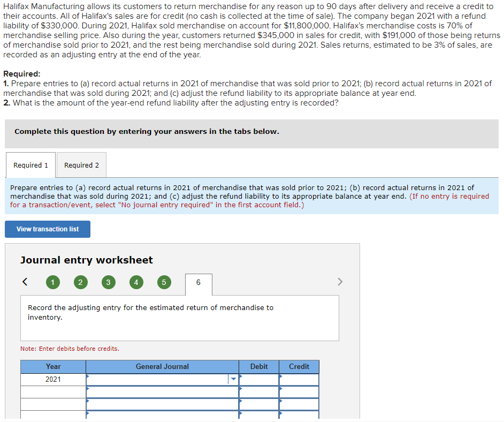The height and width of the screenshot is (422, 504).
Task: Click first row Credit amount field
Action: coord(299,379)
